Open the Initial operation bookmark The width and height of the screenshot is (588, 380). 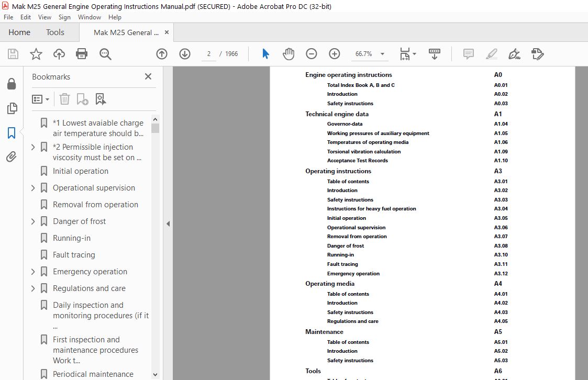(80, 171)
